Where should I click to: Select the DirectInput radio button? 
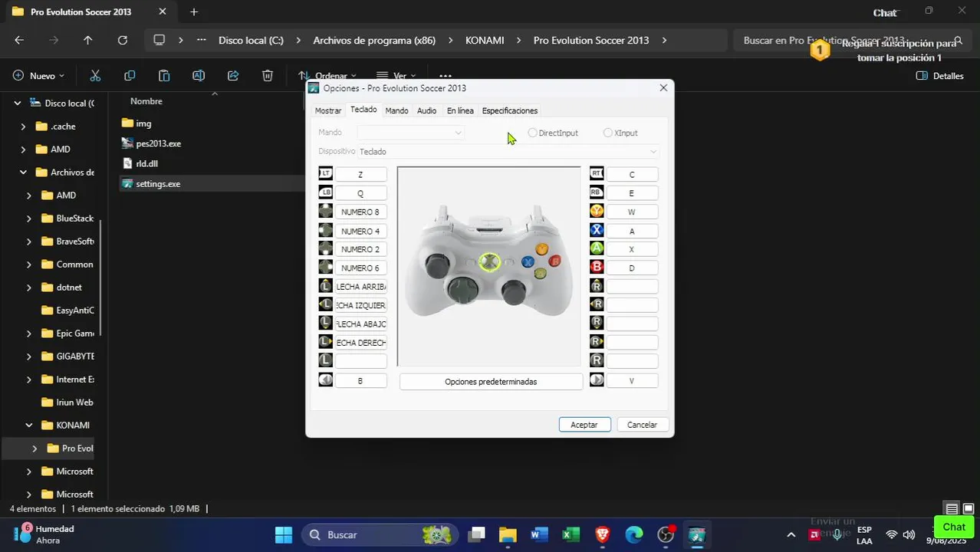[532, 133]
